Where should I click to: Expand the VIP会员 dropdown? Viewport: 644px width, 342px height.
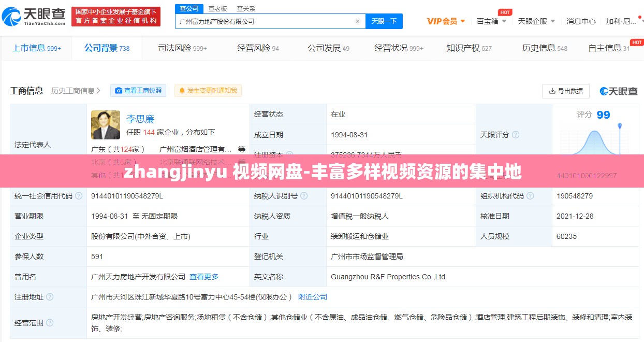[446, 21]
